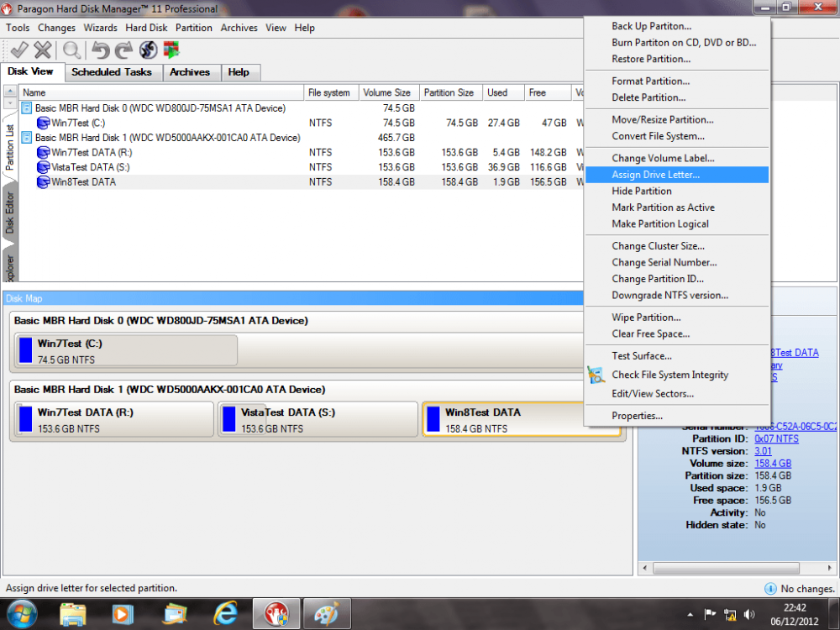Viewport: 840px width, 630px height.
Task: Click the properties panel scroll right arrow
Action: point(829,568)
